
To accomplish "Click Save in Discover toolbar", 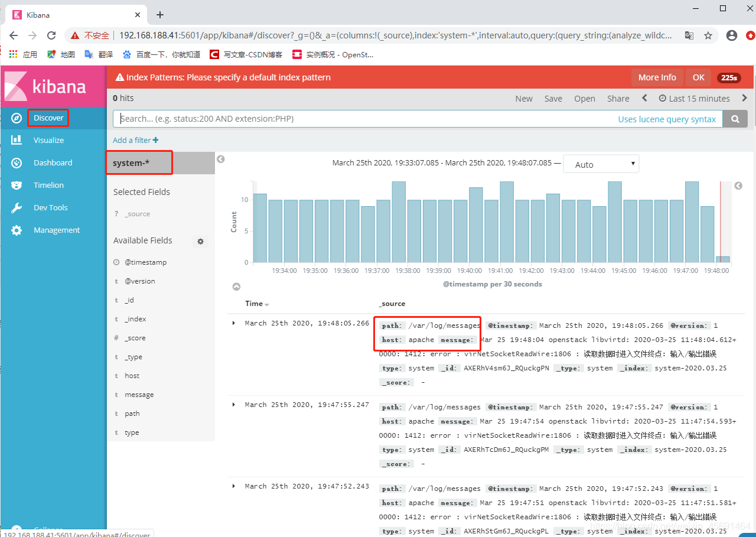I will point(553,99).
